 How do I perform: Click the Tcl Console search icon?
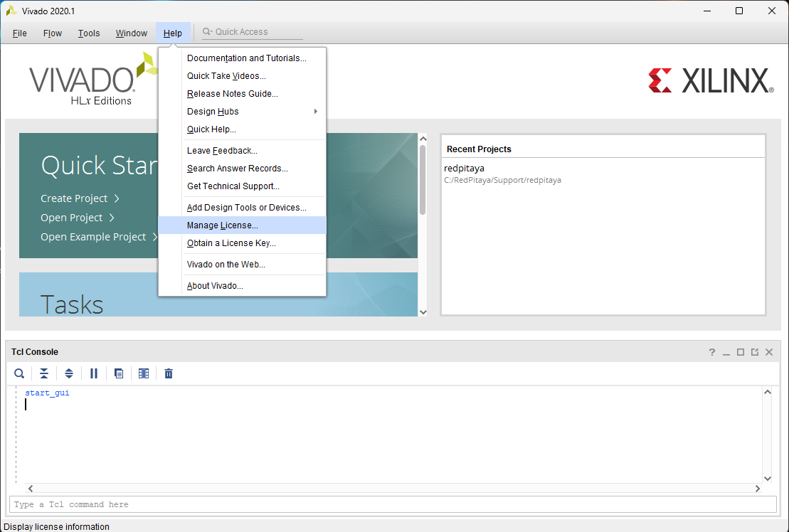19,373
